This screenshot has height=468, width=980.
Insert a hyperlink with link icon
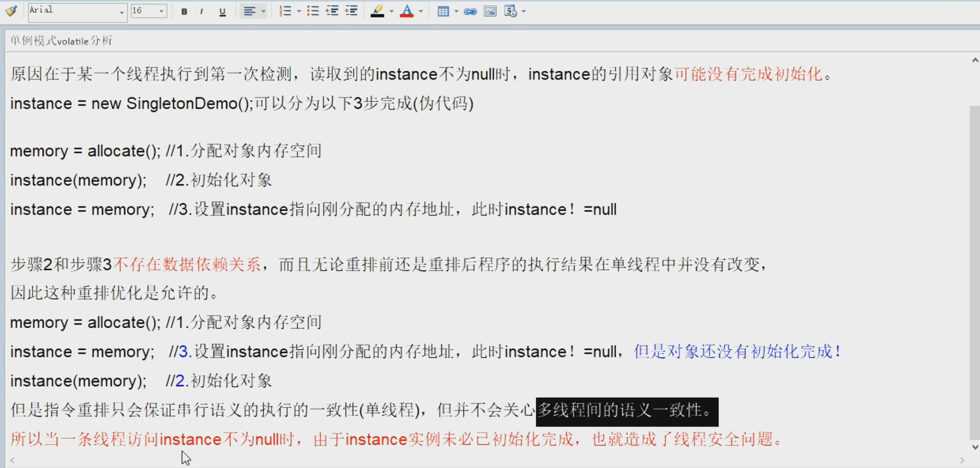[x=470, y=12]
